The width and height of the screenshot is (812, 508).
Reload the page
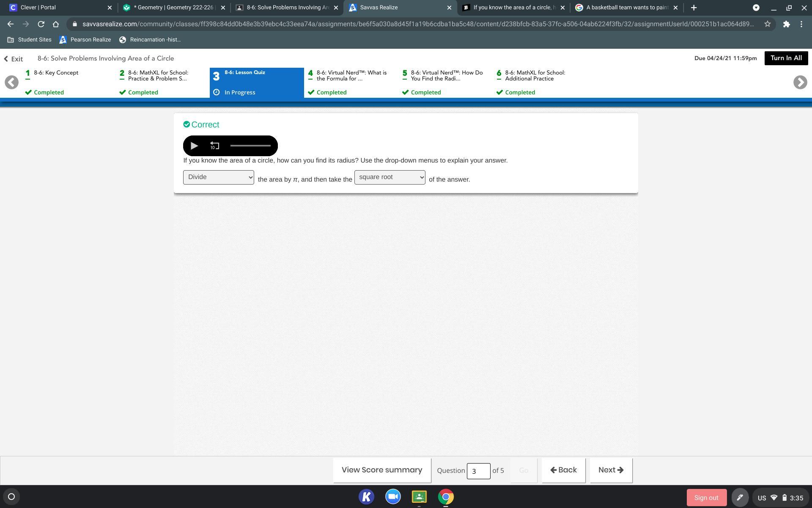[x=41, y=24]
